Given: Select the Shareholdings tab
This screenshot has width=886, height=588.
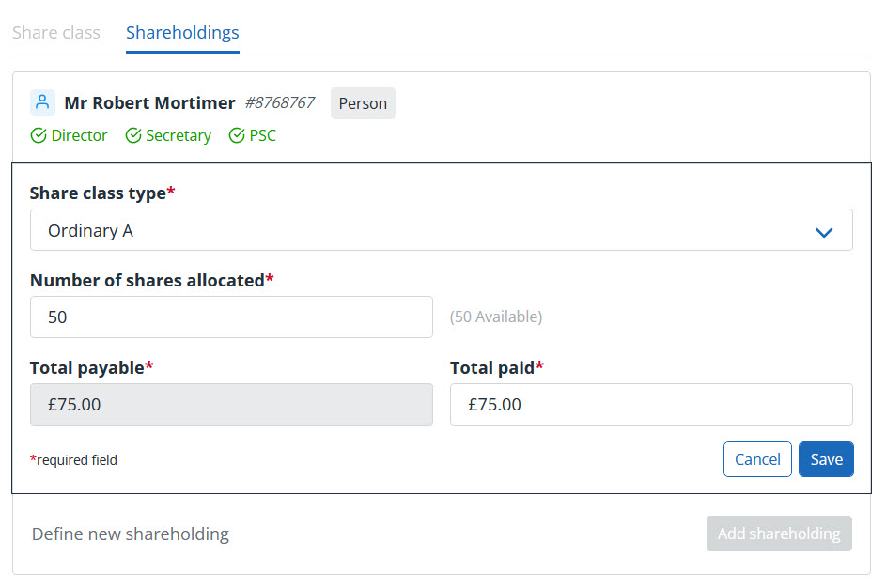Looking at the screenshot, I should coord(182,32).
